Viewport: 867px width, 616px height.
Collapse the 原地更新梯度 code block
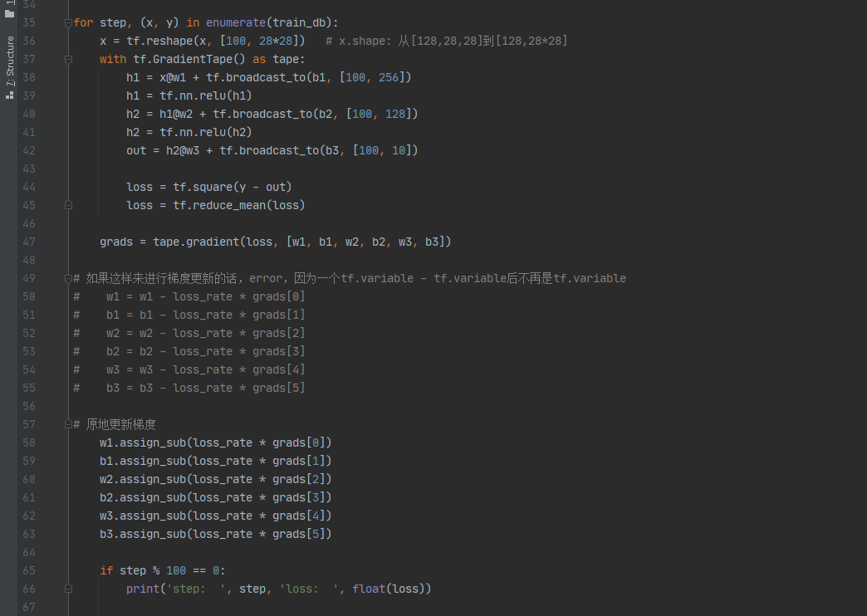click(x=69, y=424)
